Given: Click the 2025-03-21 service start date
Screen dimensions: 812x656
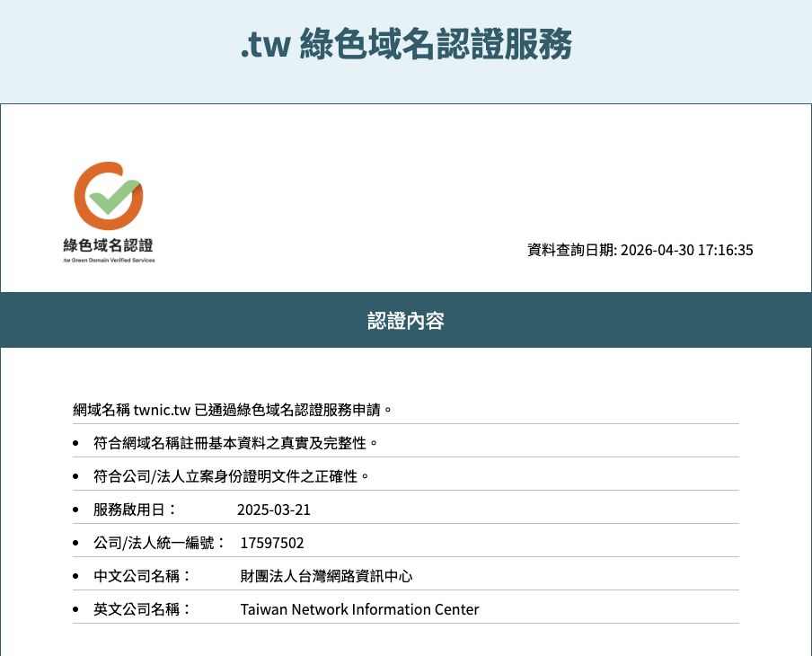Looking at the screenshot, I should 274,510.
